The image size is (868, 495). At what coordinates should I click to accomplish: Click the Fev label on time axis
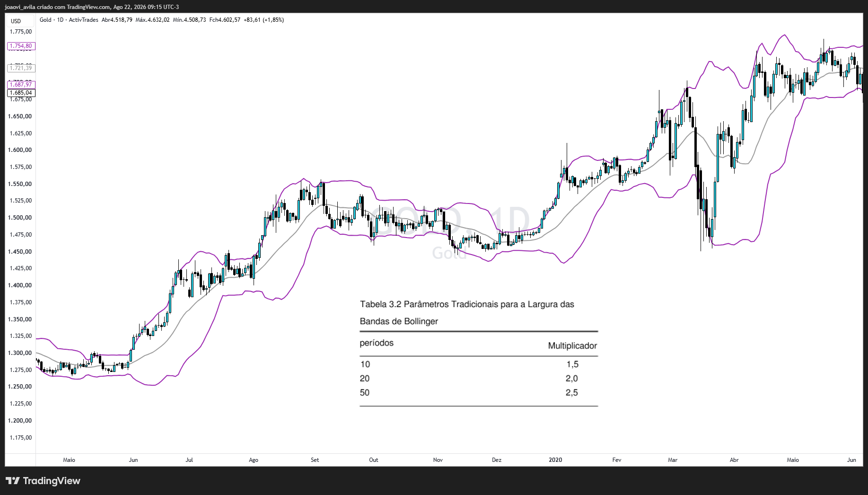(617, 460)
